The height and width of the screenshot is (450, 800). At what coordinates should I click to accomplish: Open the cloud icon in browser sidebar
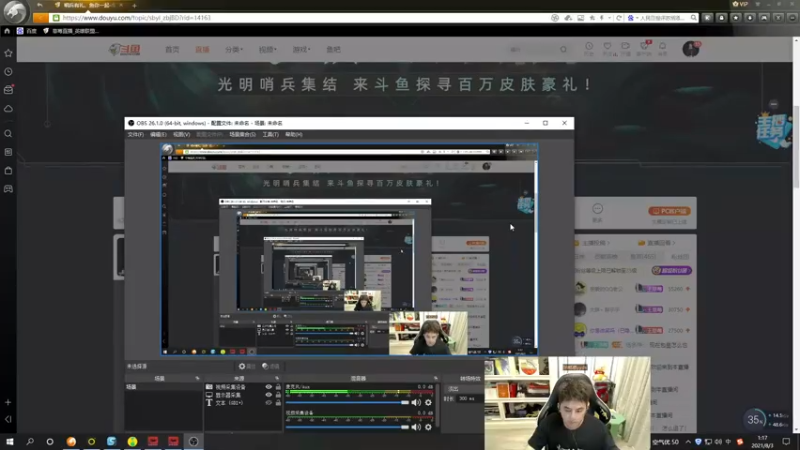(x=8, y=109)
